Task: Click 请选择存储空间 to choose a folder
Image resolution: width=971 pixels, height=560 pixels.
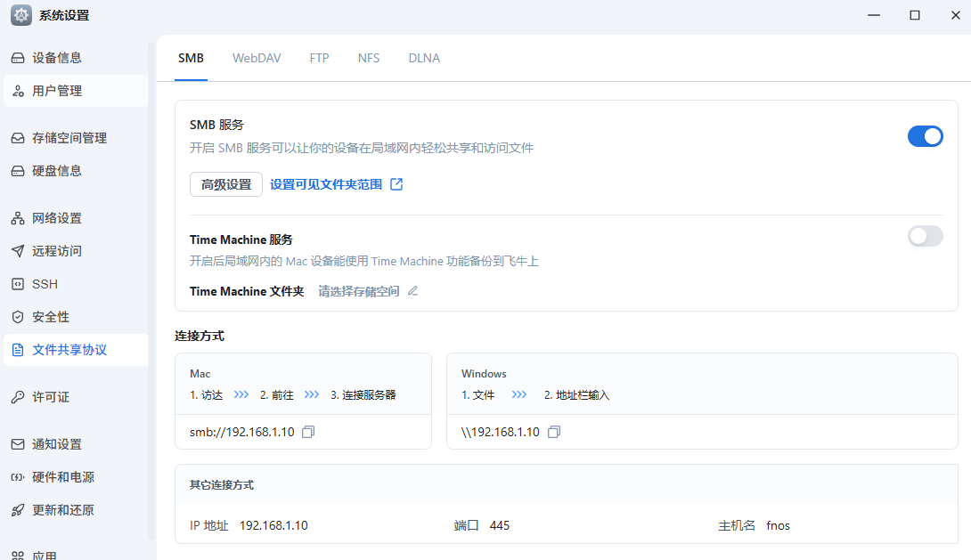Action: [x=359, y=291]
